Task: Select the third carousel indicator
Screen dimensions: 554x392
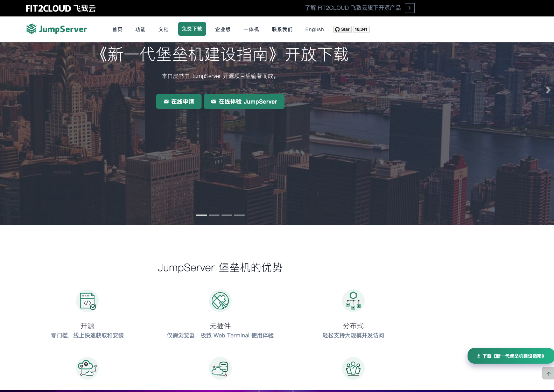Action: point(227,215)
